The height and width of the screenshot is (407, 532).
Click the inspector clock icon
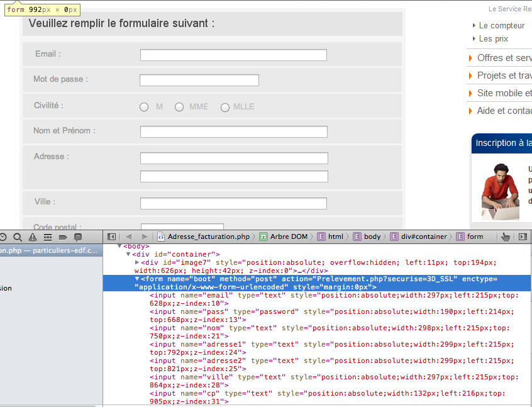tap(3, 237)
